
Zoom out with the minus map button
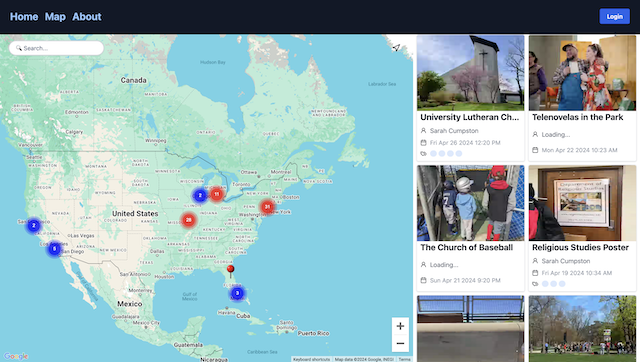pos(400,343)
